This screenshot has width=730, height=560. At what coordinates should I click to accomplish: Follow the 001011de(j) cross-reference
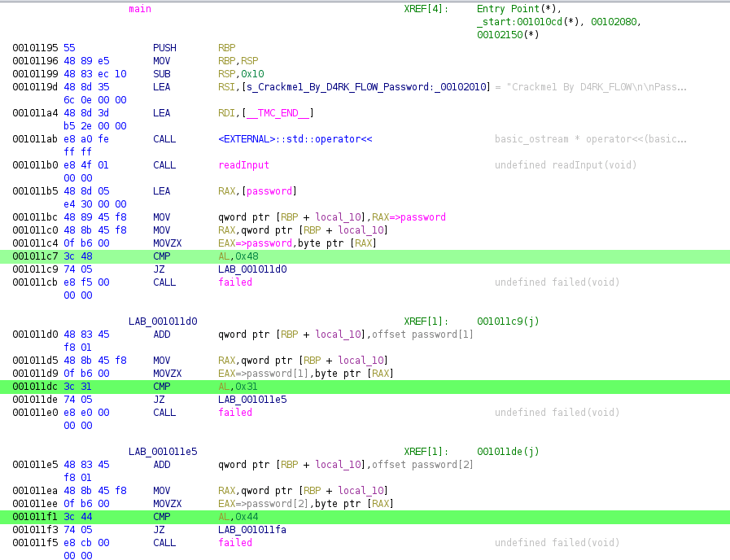pyautogui.click(x=508, y=452)
